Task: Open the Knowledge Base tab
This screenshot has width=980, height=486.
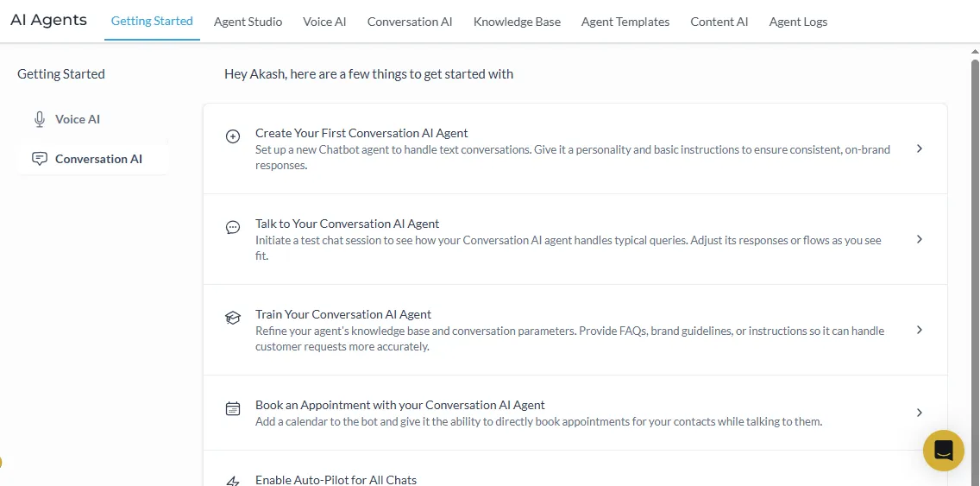Action: pyautogui.click(x=517, y=22)
